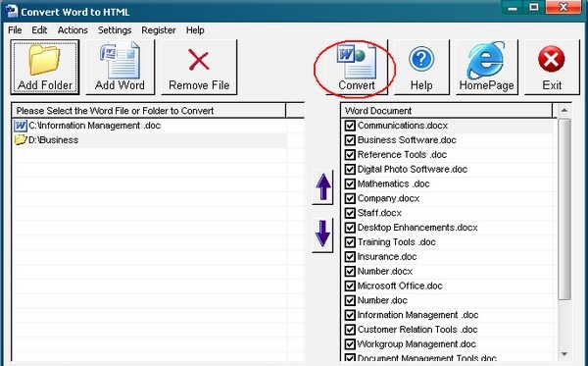This screenshot has width=588, height=366.
Task: Uncheck the Staff.docx checkbox
Action: point(350,213)
